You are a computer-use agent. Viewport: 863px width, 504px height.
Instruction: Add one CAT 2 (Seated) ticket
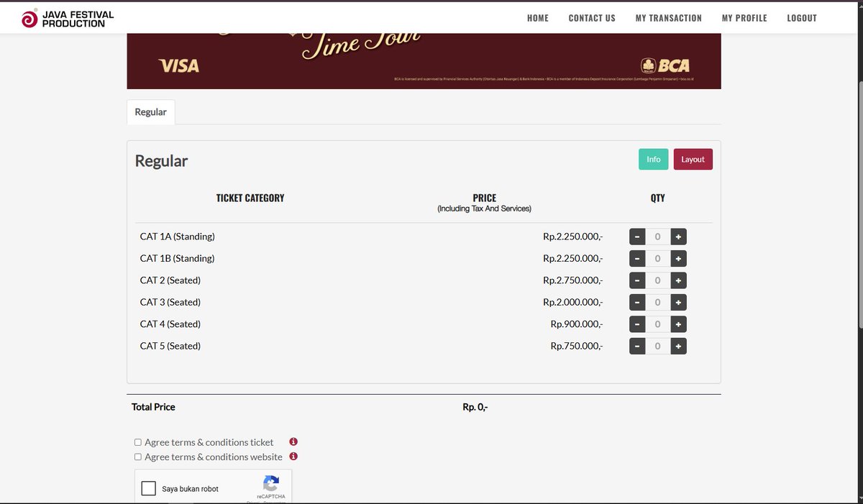[678, 280]
